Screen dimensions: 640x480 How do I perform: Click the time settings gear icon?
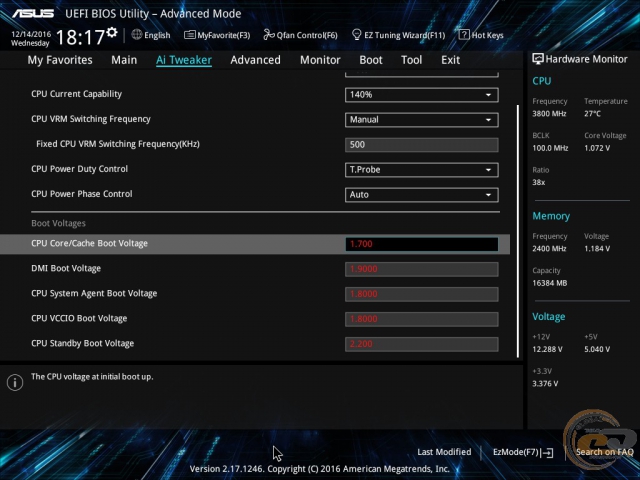point(112,32)
